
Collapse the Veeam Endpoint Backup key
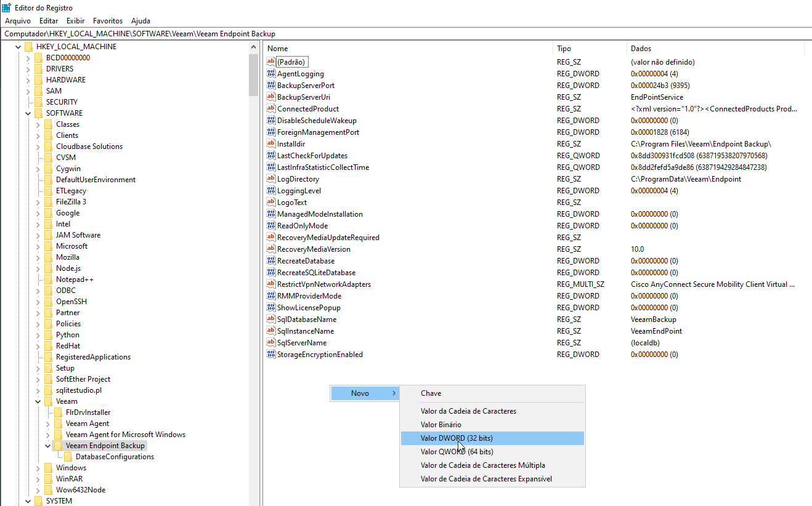[48, 446]
